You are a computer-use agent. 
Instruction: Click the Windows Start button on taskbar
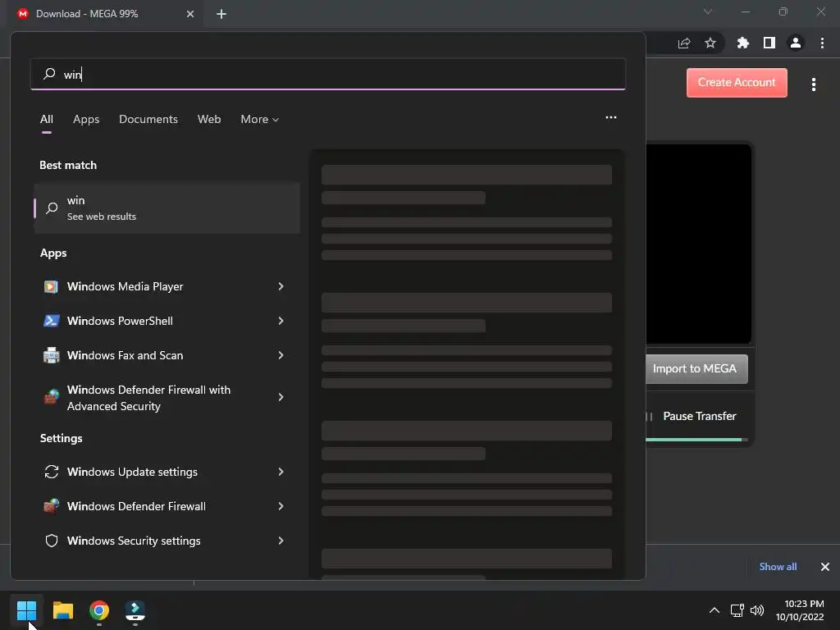tap(26, 610)
